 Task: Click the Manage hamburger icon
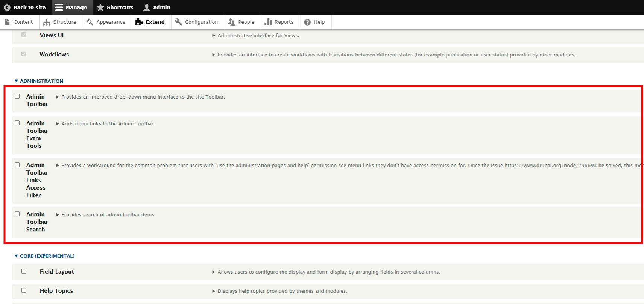pos(59,7)
